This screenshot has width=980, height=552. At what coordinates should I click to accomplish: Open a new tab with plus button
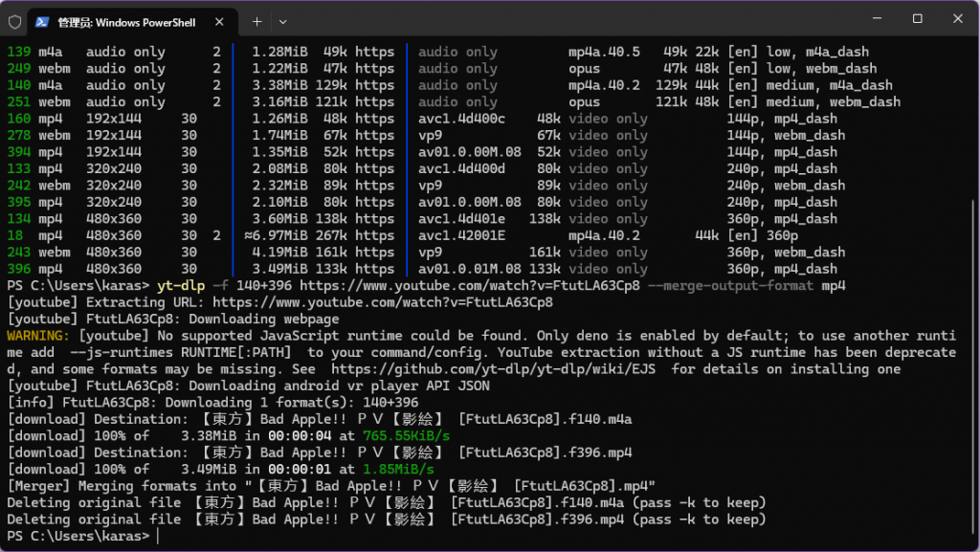coord(256,21)
